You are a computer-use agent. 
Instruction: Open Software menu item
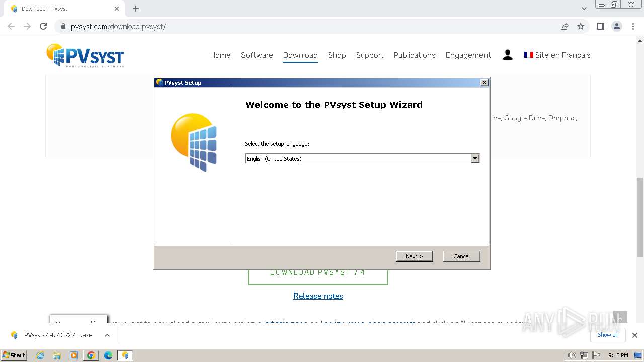point(257,55)
